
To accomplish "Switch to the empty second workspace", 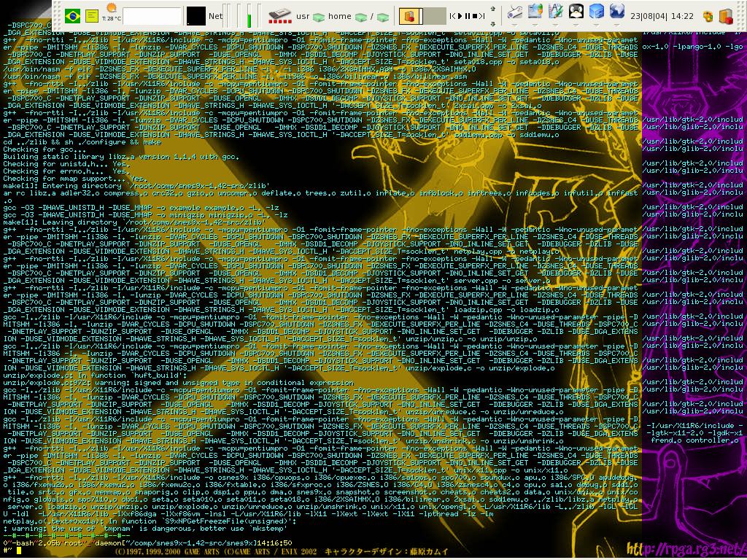I will [x=435, y=16].
